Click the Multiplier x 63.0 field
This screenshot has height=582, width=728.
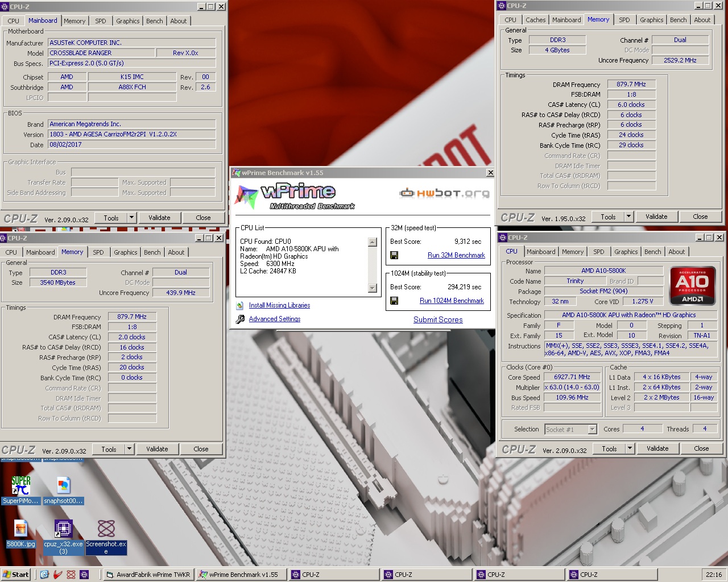[572, 387]
